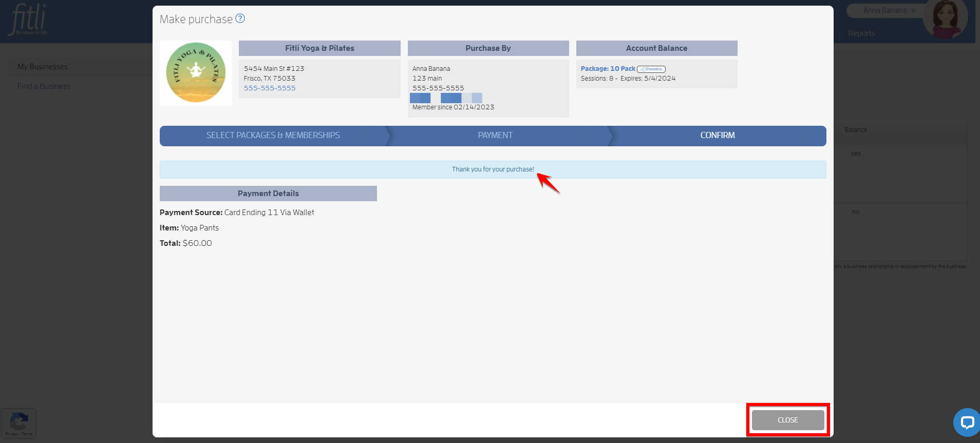Click the Payment Details header

(x=268, y=194)
